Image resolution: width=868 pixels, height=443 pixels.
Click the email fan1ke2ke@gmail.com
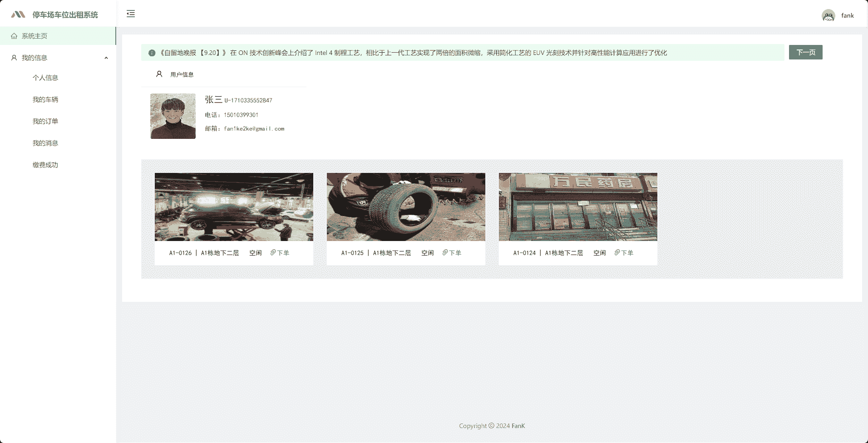coord(254,128)
